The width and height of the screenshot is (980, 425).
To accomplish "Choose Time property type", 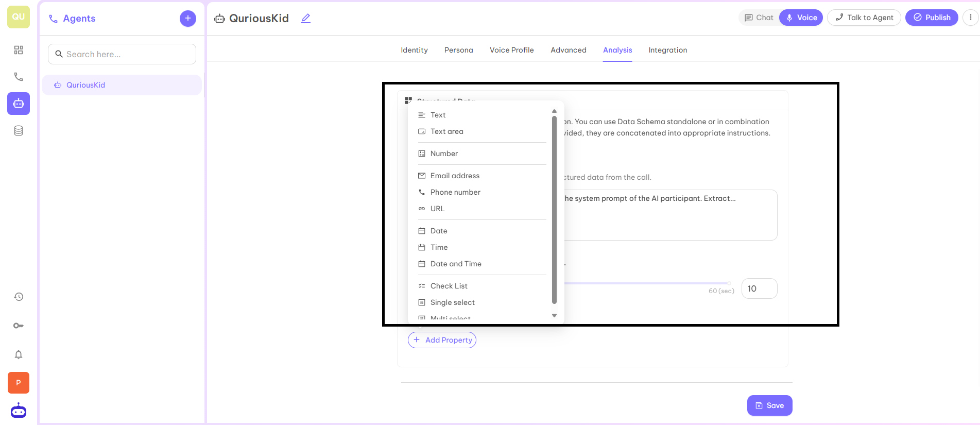I will point(482,247).
